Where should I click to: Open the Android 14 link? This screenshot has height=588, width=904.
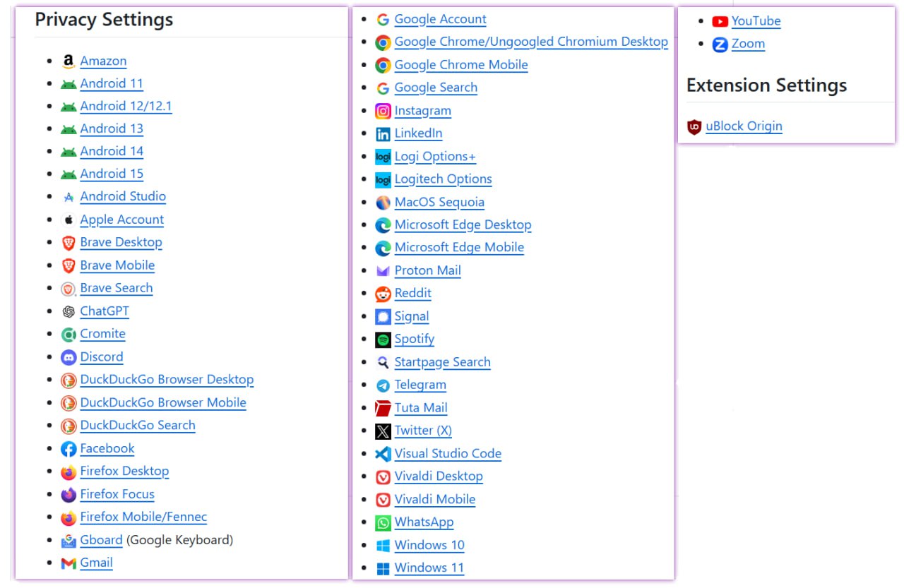[112, 151]
